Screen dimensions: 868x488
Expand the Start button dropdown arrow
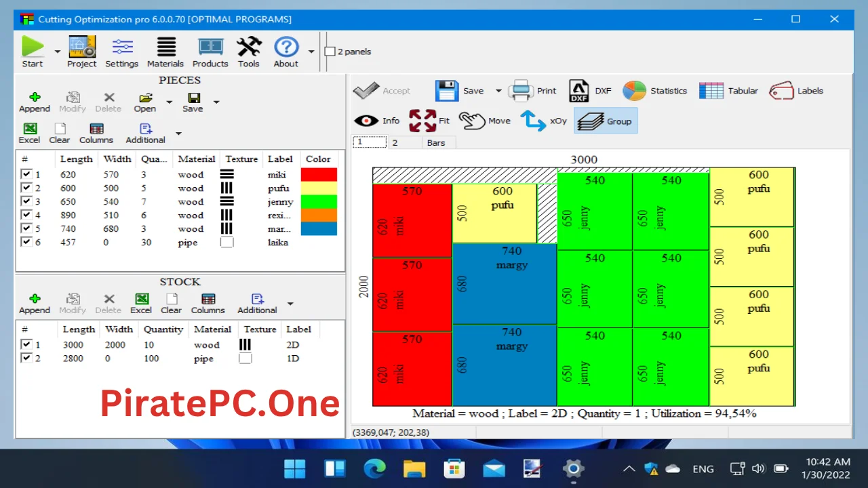coord(57,52)
